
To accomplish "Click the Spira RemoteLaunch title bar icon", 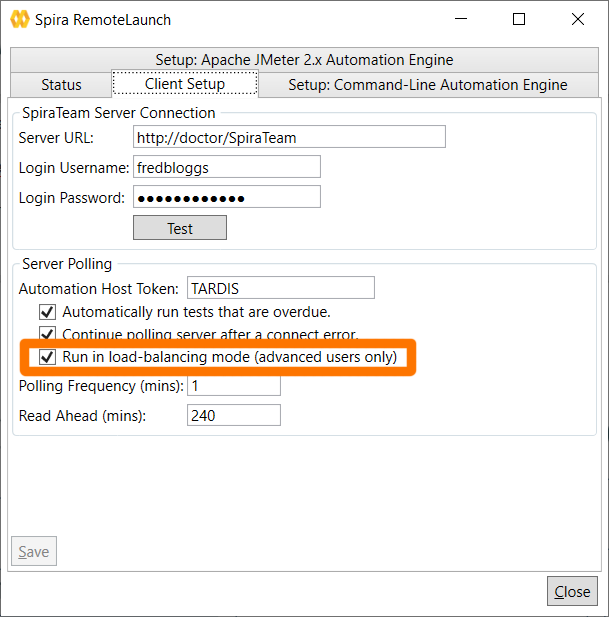I will pyautogui.click(x=20, y=20).
